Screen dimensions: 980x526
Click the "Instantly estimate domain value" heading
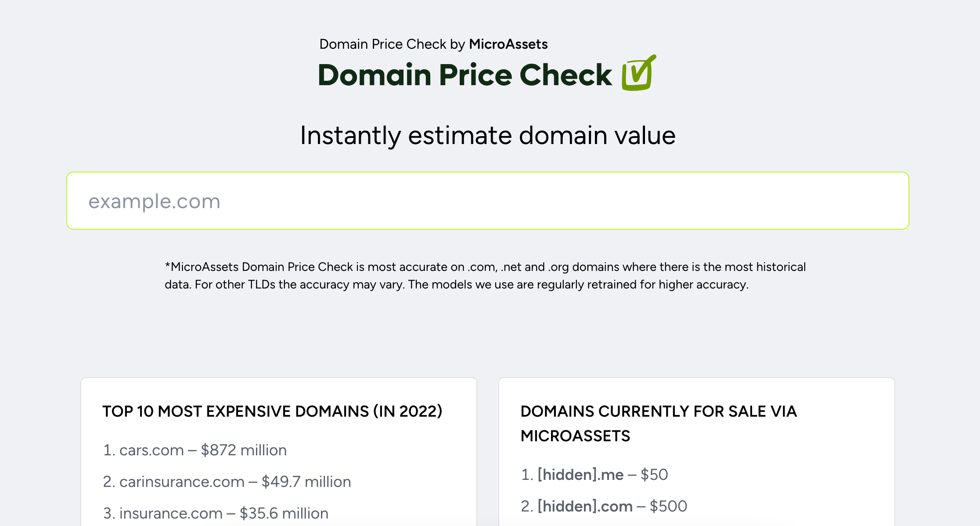(x=487, y=135)
